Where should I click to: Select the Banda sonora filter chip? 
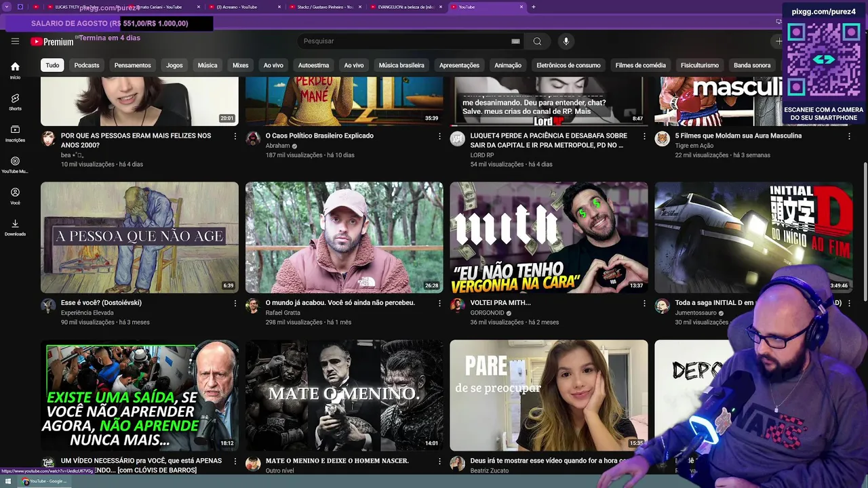pyautogui.click(x=752, y=65)
